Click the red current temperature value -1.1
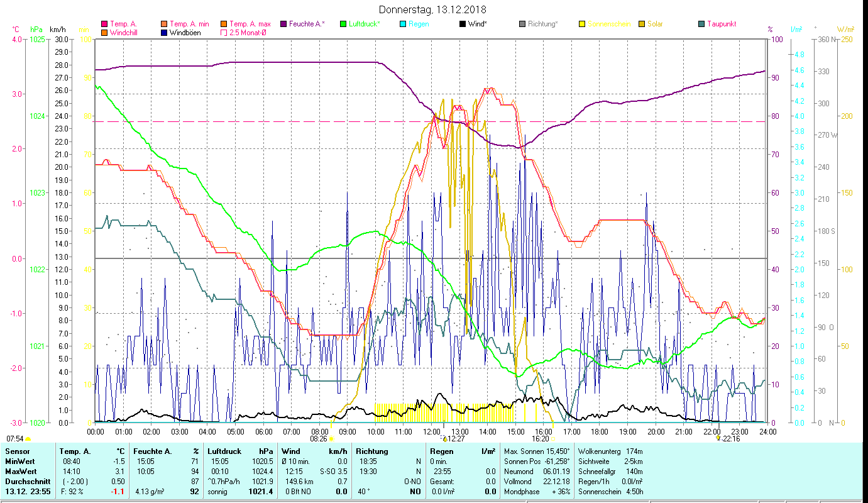The height and width of the screenshot is (503, 868). point(118,492)
